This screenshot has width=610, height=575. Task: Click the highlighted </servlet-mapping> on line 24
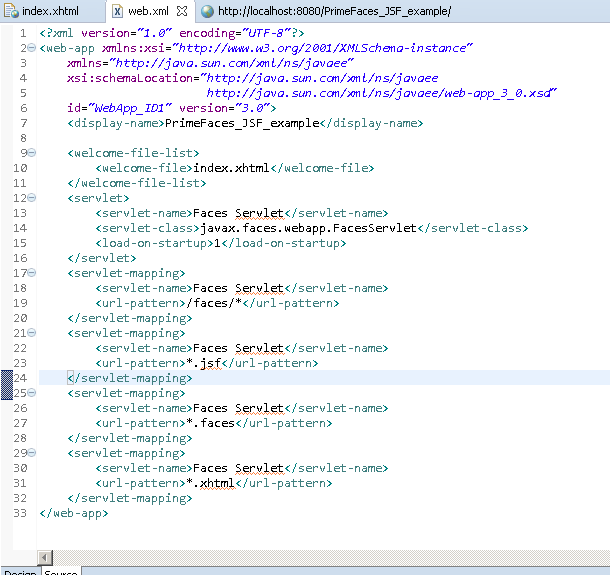[x=130, y=378]
